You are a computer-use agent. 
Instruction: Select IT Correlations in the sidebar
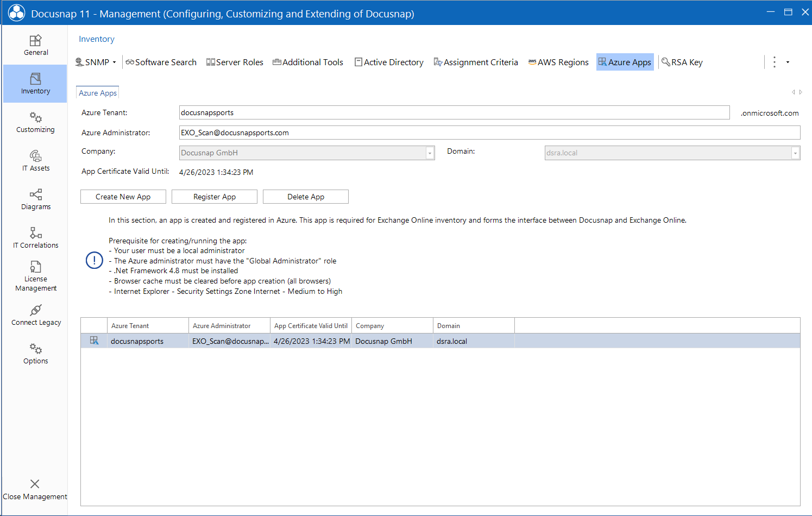35,237
